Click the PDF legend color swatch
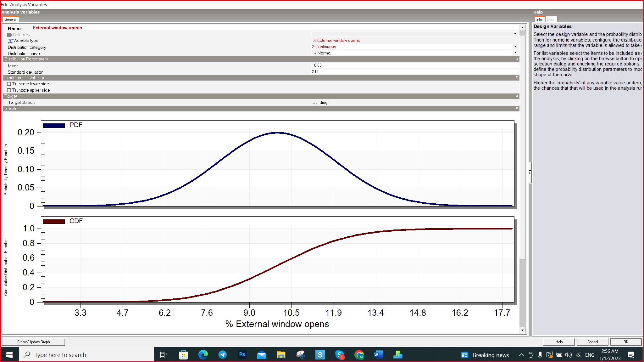Image resolution: width=644 pixels, height=362 pixels. [x=54, y=125]
